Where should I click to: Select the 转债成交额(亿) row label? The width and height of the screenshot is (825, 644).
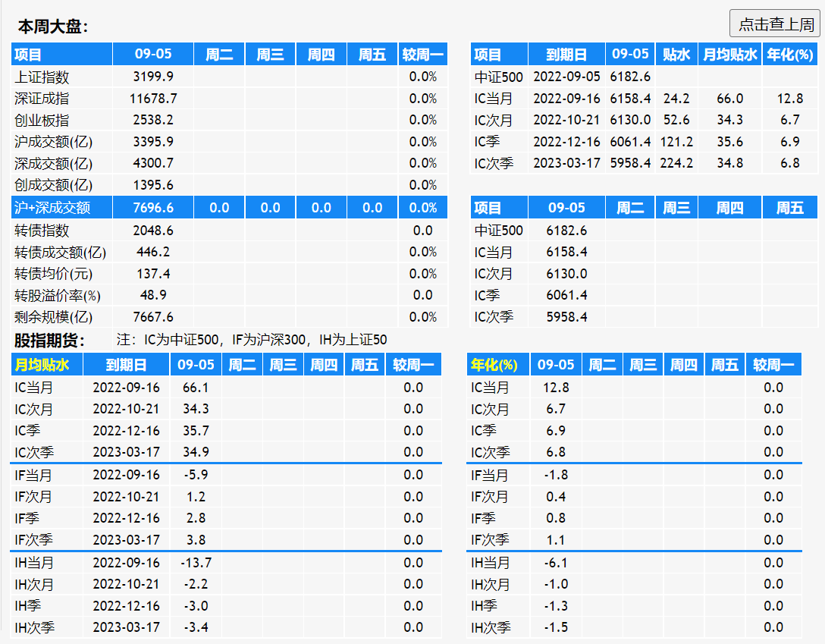[60, 253]
